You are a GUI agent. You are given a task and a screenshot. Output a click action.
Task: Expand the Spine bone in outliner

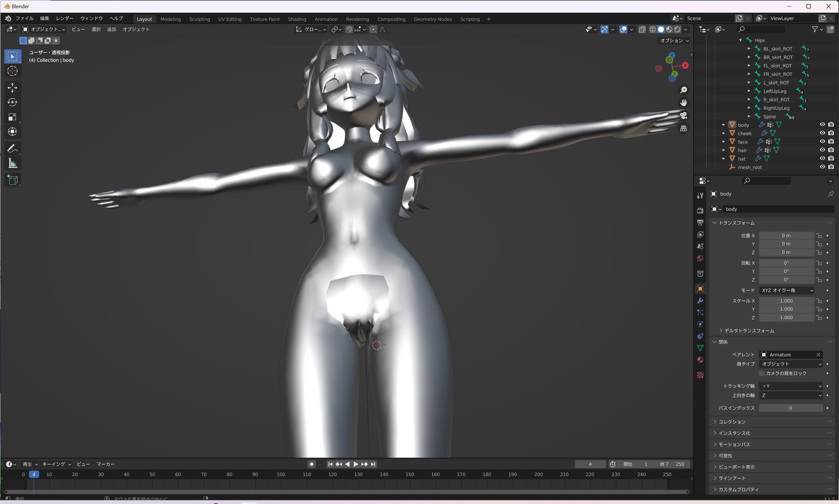click(749, 117)
